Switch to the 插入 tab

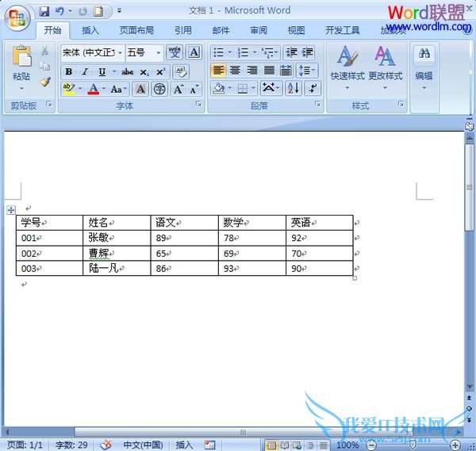pyautogui.click(x=90, y=30)
